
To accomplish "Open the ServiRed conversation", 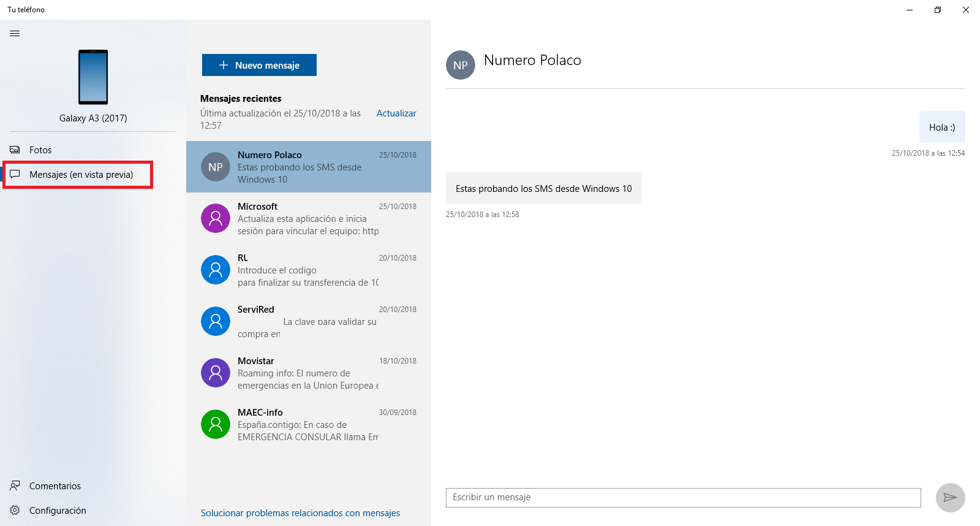I will 309,321.
